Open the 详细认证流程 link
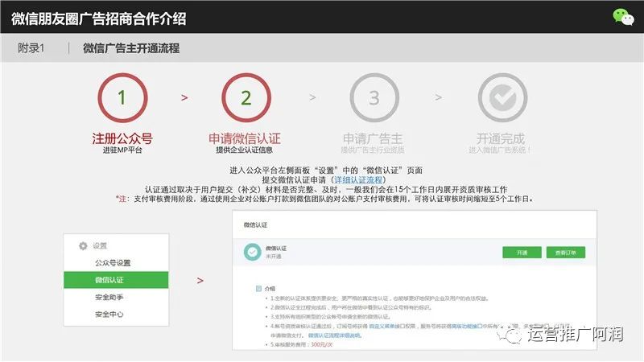Viewport: 644px width, 362px height. 358,179
